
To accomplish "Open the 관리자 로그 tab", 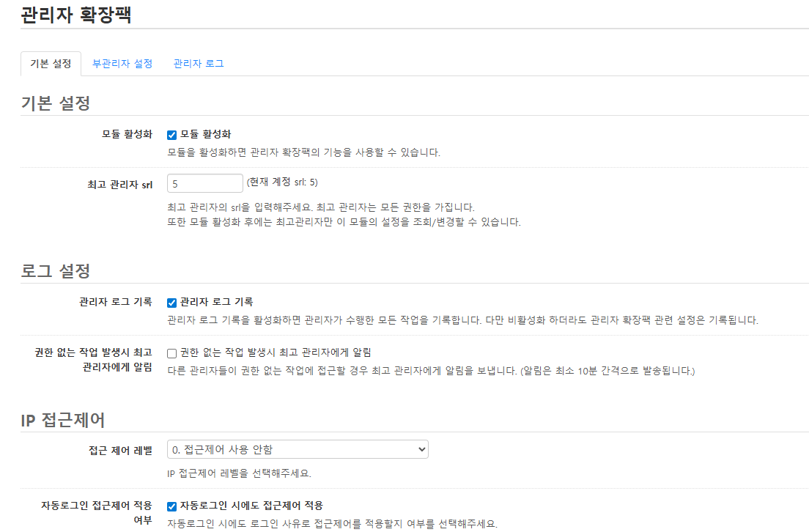I will pos(199,64).
